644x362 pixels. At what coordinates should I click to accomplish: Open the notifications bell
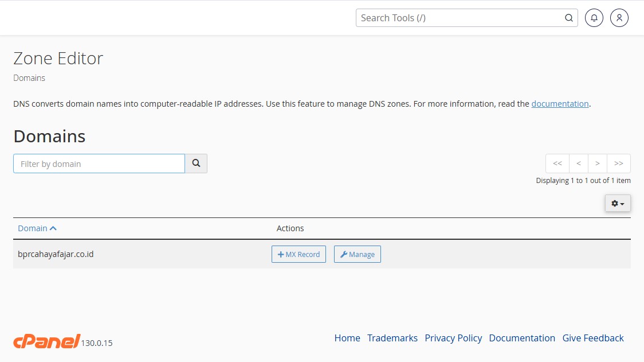pos(594,18)
